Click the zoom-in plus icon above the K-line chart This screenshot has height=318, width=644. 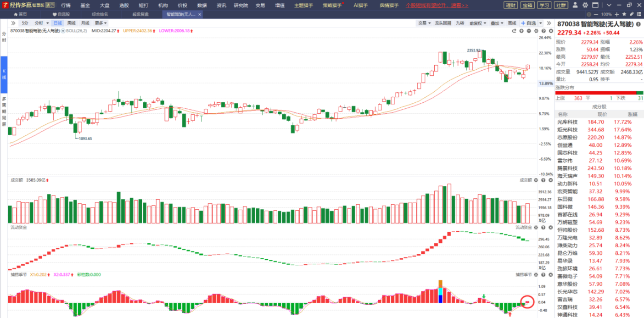click(x=521, y=31)
